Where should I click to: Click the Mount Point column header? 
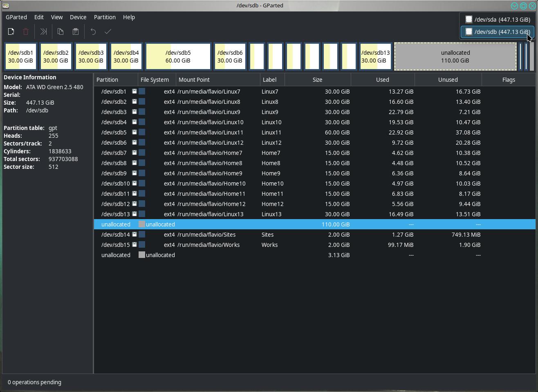tap(217, 80)
